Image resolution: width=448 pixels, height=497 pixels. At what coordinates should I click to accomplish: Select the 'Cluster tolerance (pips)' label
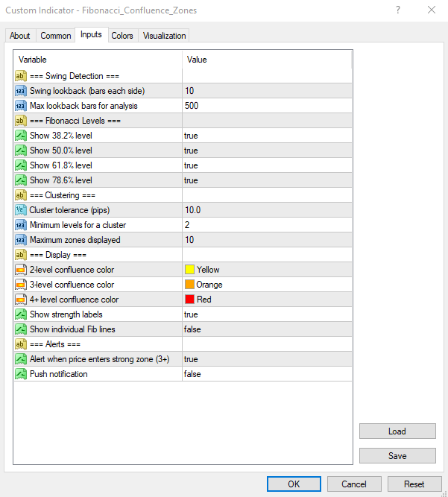tap(70, 210)
